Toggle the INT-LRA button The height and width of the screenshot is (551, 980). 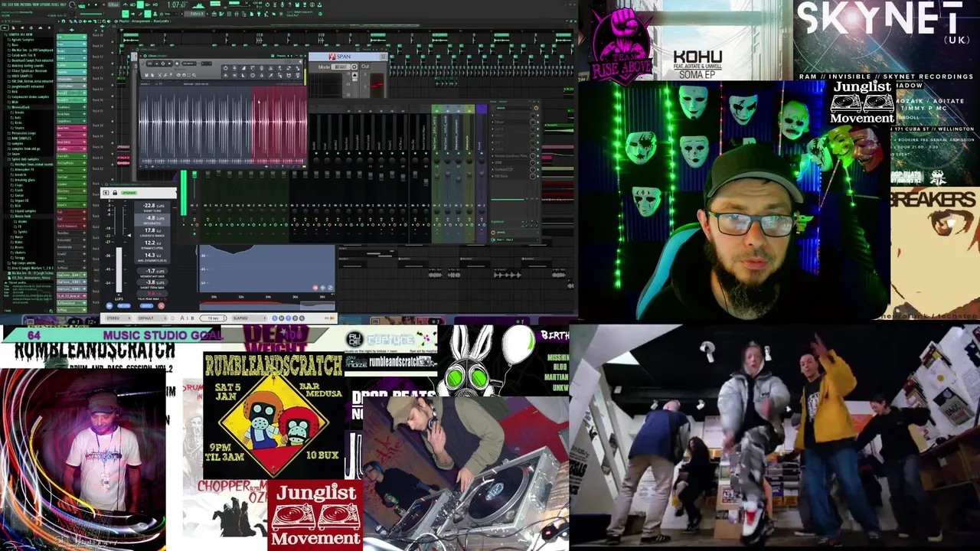(124, 305)
